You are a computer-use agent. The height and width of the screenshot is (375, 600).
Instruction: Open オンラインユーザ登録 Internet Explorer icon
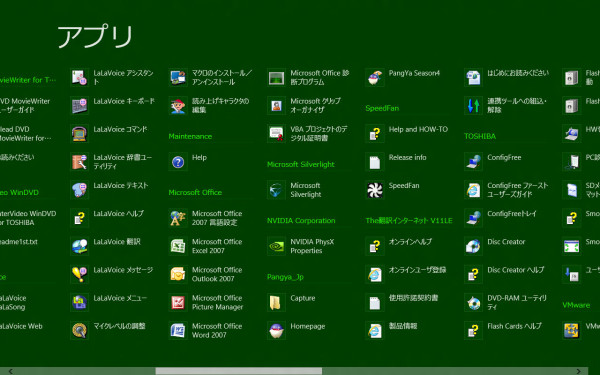coord(375,274)
